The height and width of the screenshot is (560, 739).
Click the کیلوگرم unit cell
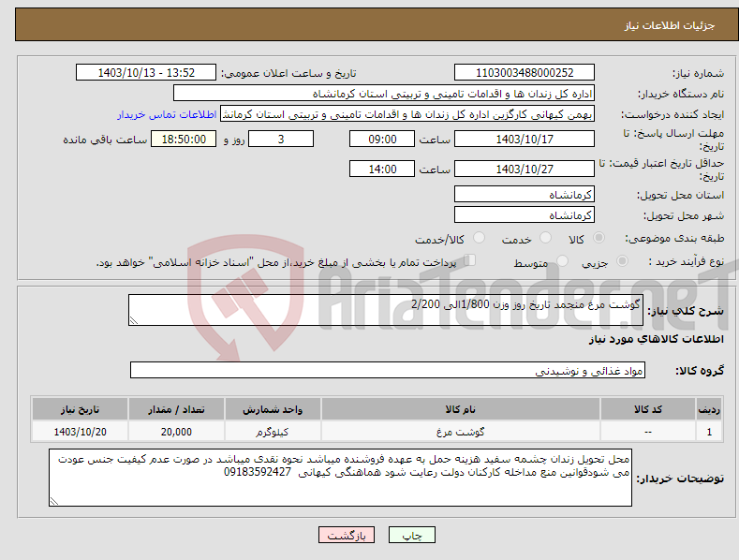pyautogui.click(x=273, y=432)
